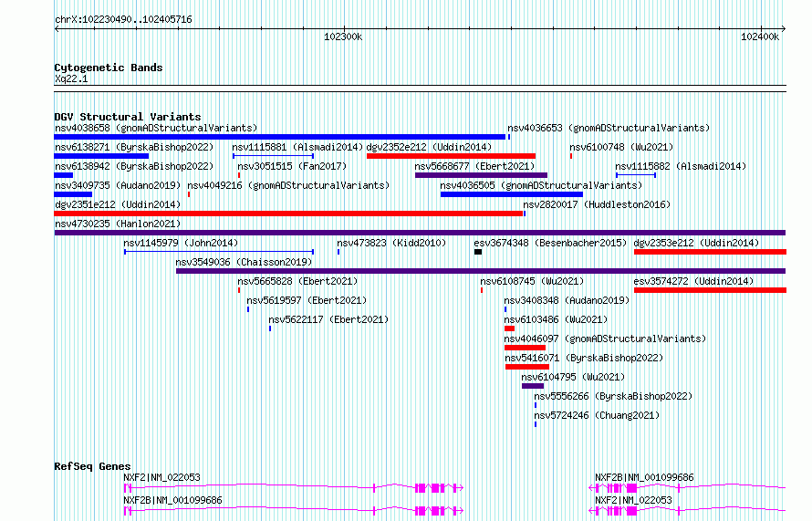Select the dgv2353e212 (Uddin2014) label

tap(696, 243)
